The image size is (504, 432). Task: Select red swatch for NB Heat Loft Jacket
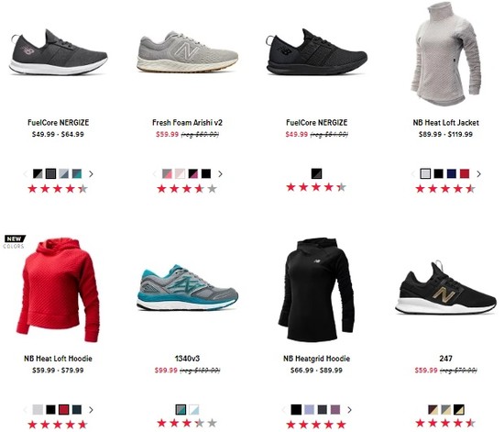pyautogui.click(x=465, y=173)
